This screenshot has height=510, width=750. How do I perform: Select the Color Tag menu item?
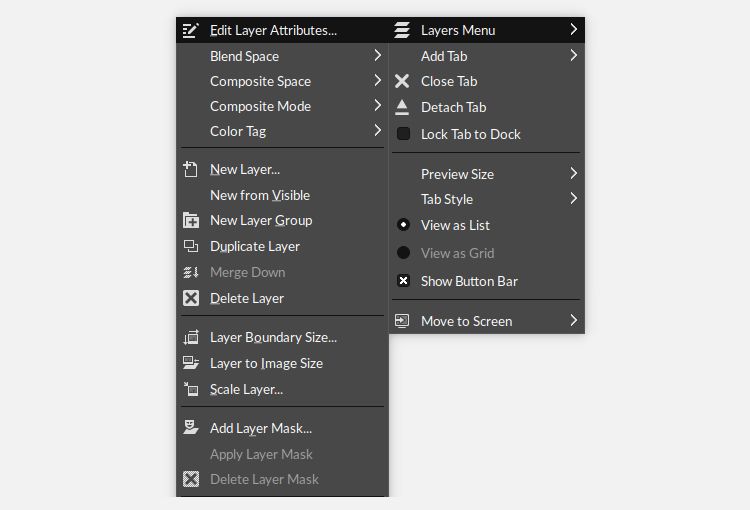coord(282,131)
